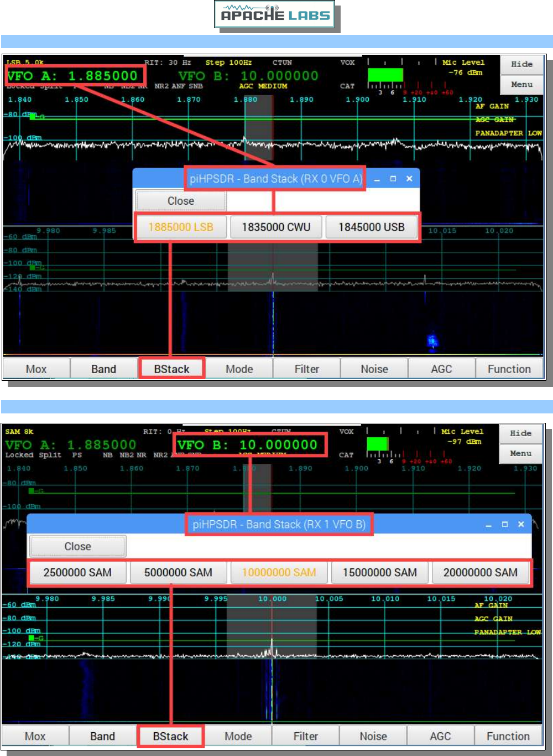The image size is (553, 756).
Task: Click the green S-meter bar in upper screen
Action: (385, 75)
